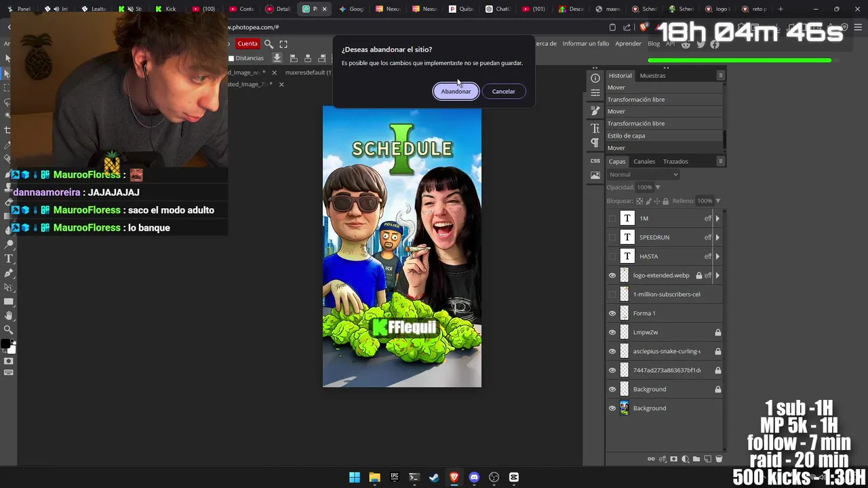The width and height of the screenshot is (868, 488).
Task: Open the brush settings panel icon
Action: coord(595,110)
